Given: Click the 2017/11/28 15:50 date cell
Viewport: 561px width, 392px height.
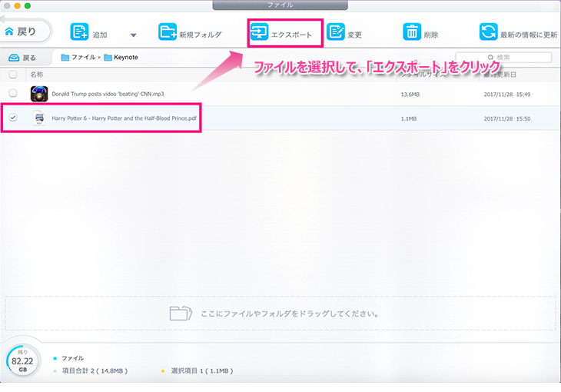Looking at the screenshot, I should click(507, 118).
